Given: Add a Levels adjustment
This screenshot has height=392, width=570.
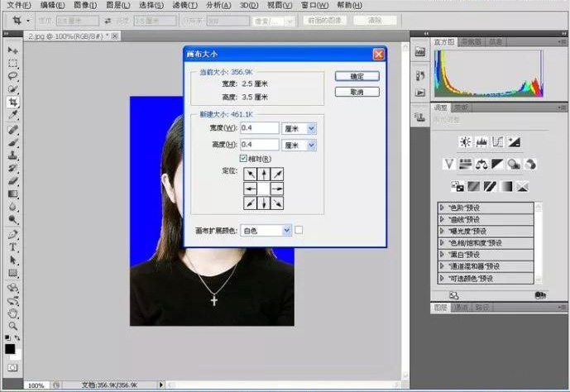Looking at the screenshot, I should [x=481, y=142].
